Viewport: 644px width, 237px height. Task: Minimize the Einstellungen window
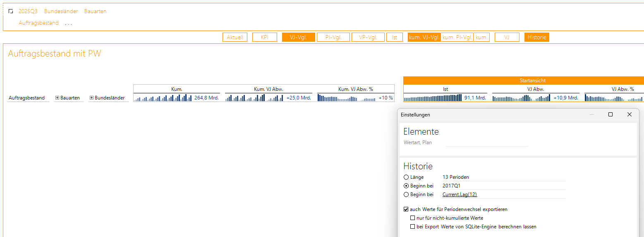coord(591,114)
